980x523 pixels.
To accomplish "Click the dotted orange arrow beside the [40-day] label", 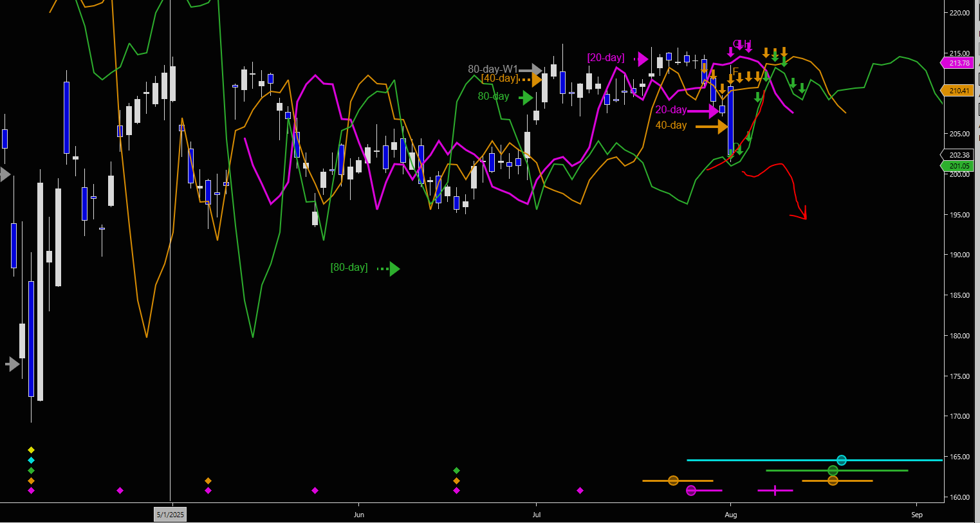I will [532, 79].
